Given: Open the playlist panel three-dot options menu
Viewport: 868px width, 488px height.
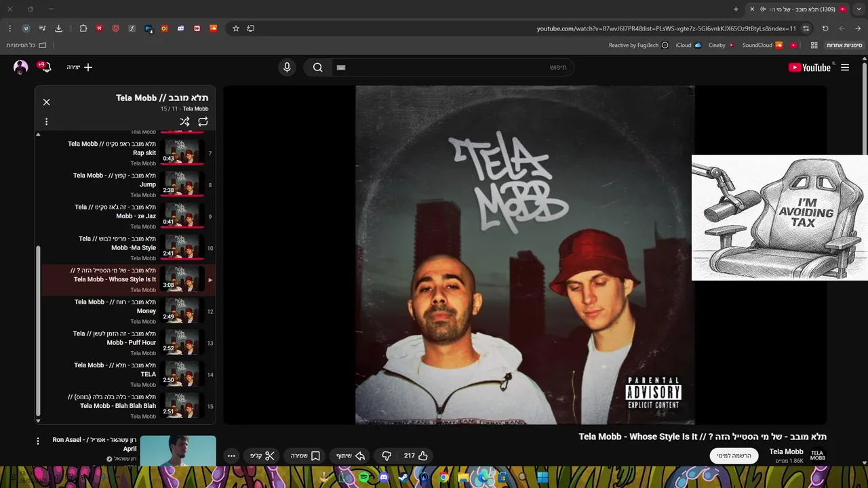Looking at the screenshot, I should click(46, 121).
